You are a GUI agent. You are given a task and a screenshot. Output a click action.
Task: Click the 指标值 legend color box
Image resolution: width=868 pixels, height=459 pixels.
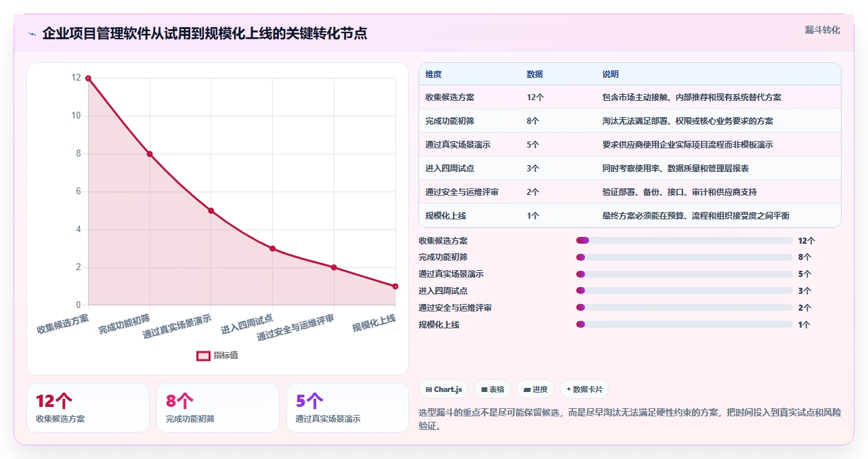click(203, 355)
